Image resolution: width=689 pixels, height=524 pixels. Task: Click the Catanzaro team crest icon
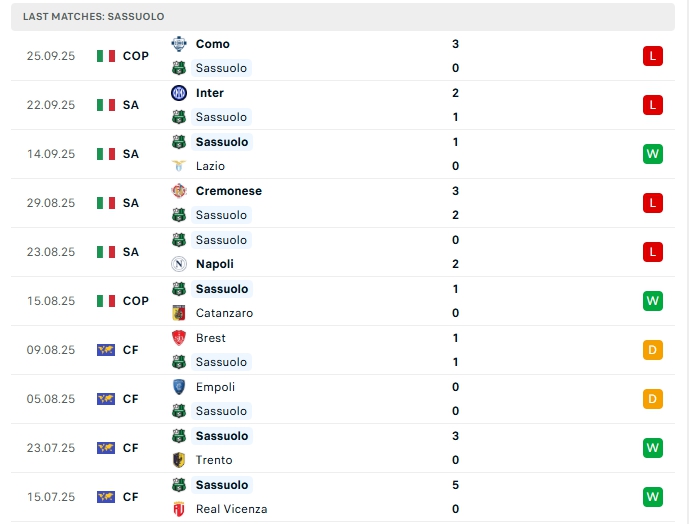(179, 313)
